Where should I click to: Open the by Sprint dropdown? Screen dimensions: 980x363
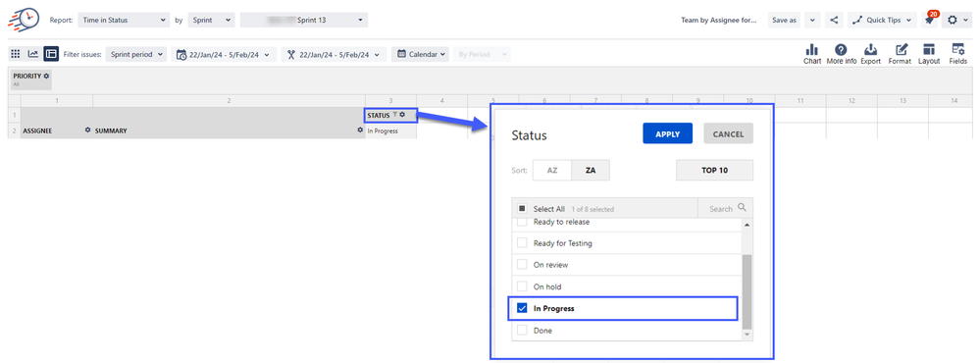pyautogui.click(x=211, y=20)
